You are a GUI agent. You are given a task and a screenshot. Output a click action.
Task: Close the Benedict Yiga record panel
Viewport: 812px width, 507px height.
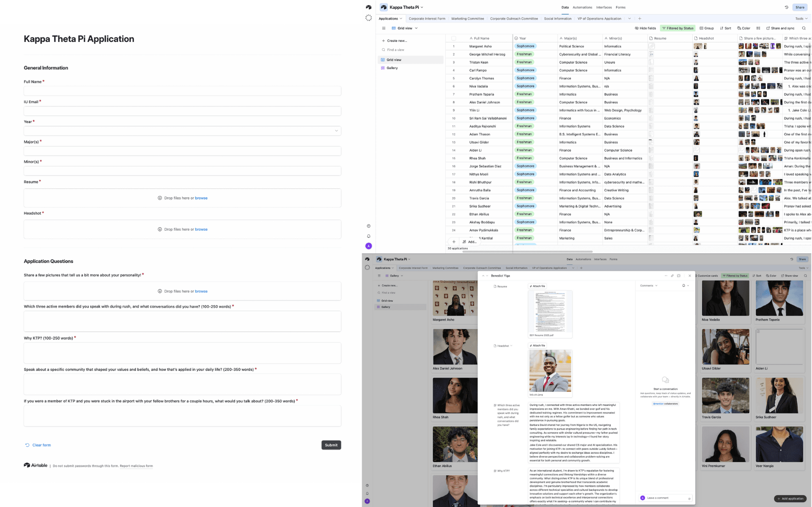[690, 276]
